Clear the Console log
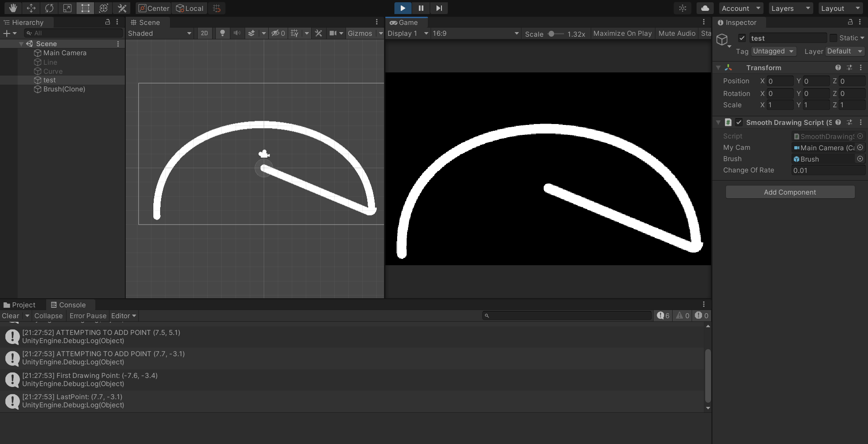The width and height of the screenshot is (868, 444). (10, 316)
